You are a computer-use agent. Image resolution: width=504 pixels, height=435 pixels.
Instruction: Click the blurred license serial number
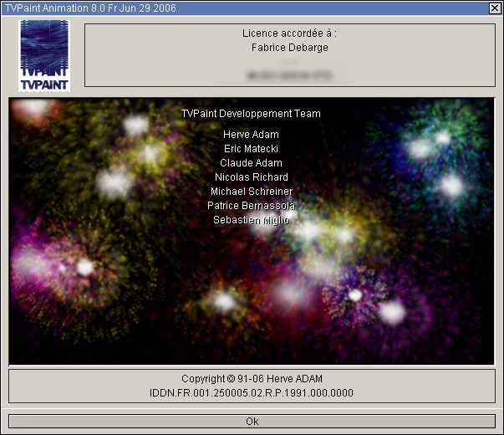(289, 75)
